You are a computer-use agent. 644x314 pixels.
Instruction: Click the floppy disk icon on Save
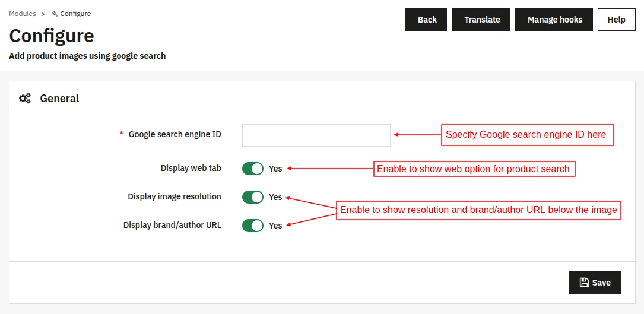point(584,283)
